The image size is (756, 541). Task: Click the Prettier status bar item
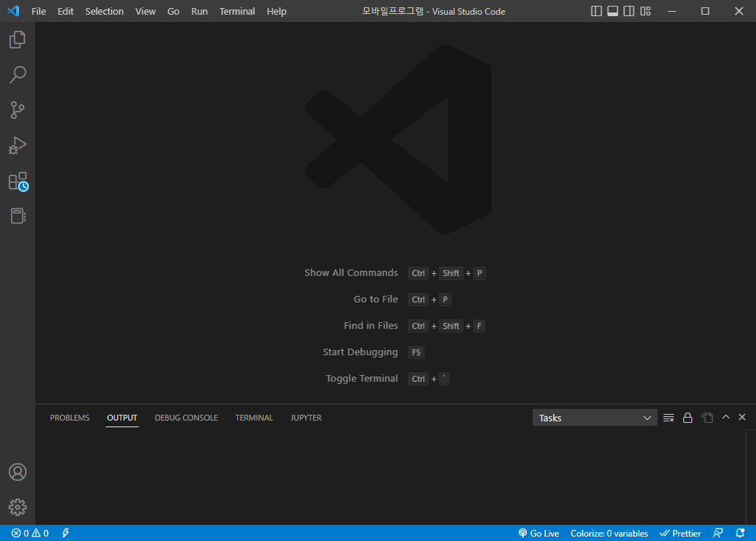680,533
